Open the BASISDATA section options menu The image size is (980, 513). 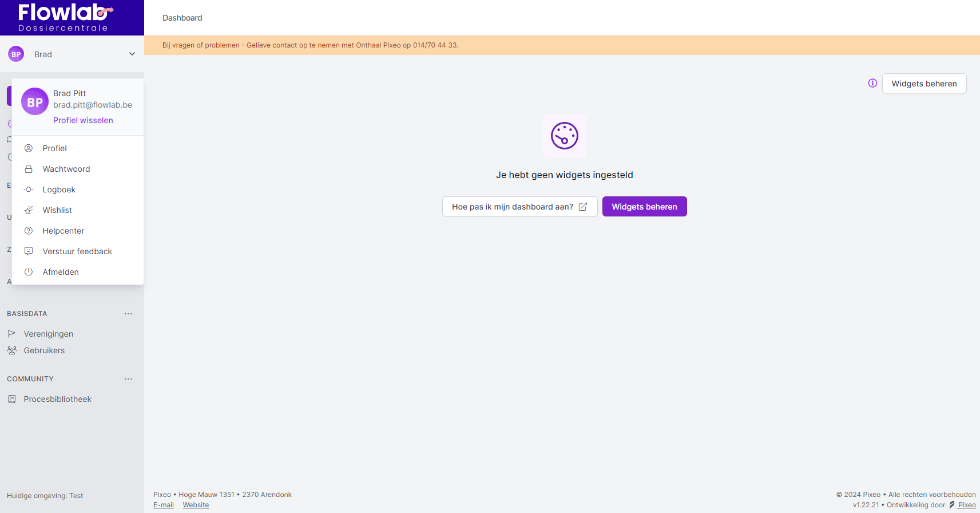[x=128, y=314]
